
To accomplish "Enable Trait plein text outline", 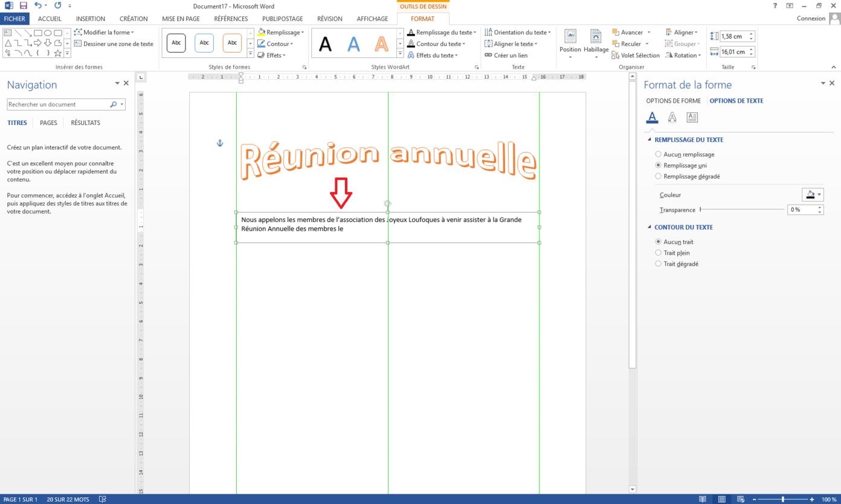I will (x=659, y=252).
